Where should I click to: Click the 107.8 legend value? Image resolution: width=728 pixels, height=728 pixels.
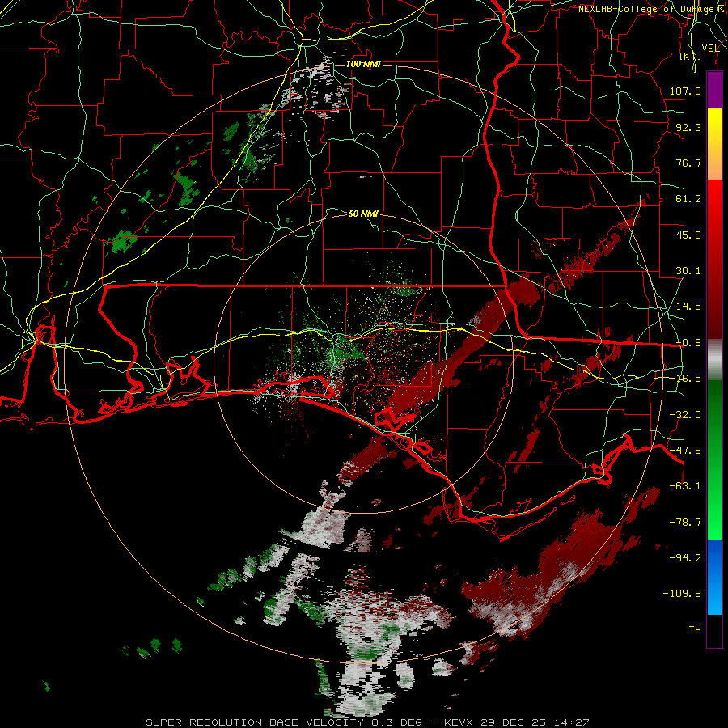click(x=685, y=91)
